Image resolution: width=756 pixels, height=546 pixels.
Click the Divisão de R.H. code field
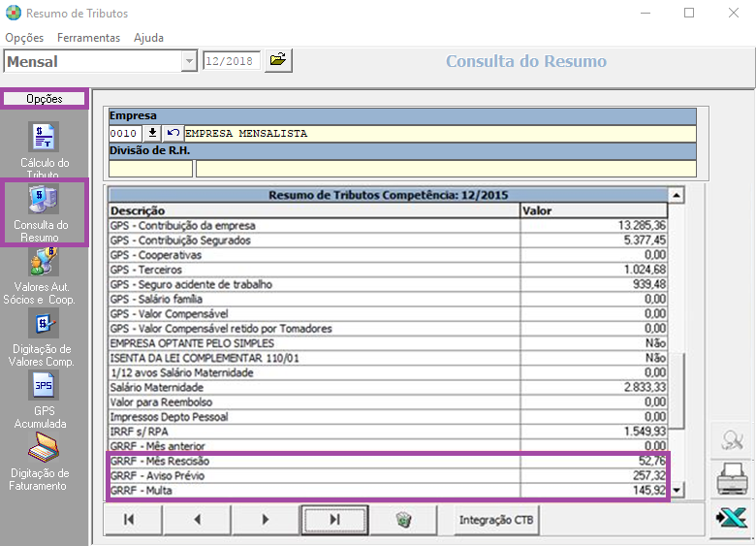(150, 169)
